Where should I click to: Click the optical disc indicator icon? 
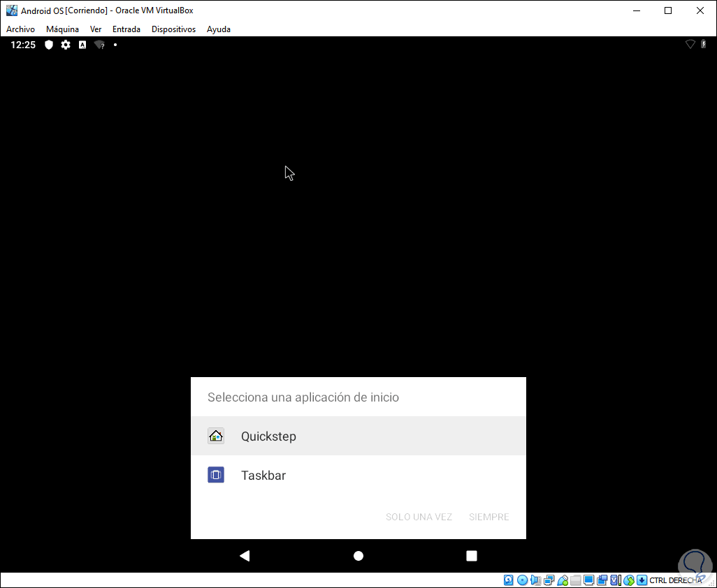tap(522, 580)
